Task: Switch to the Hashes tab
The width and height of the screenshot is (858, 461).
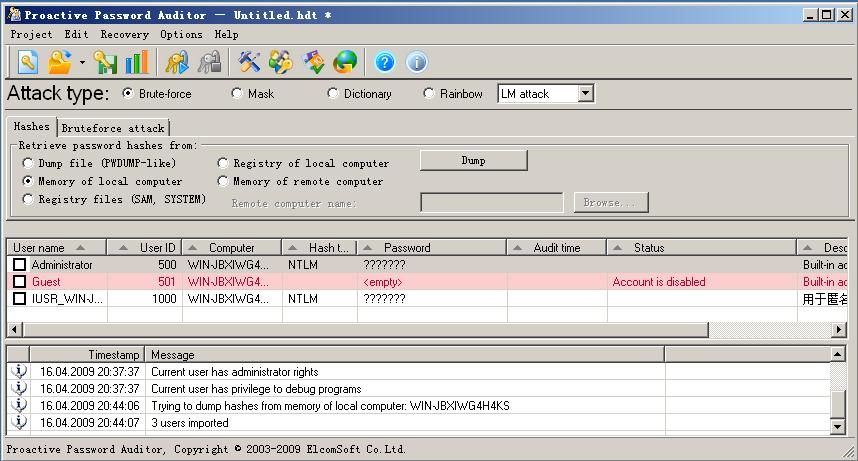Action: coord(31,126)
